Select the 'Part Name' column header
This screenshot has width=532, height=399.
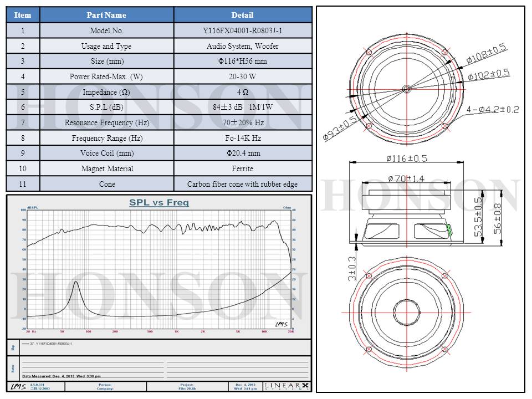tap(106, 15)
